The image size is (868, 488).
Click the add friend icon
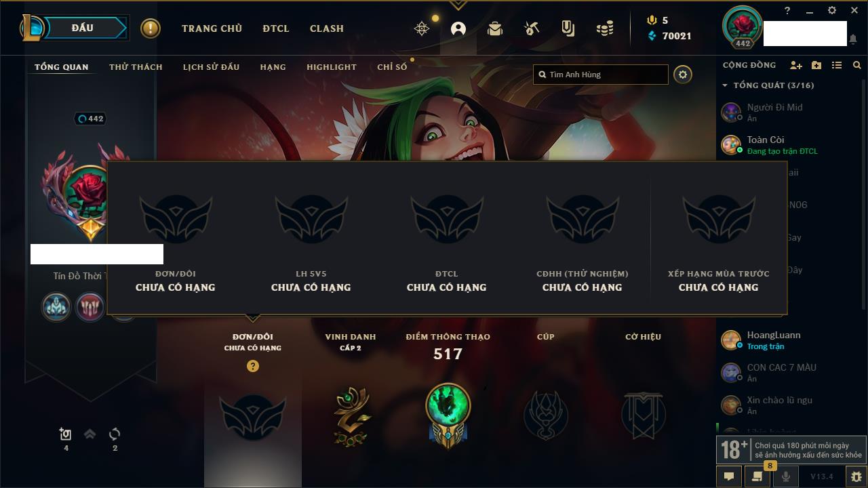796,65
